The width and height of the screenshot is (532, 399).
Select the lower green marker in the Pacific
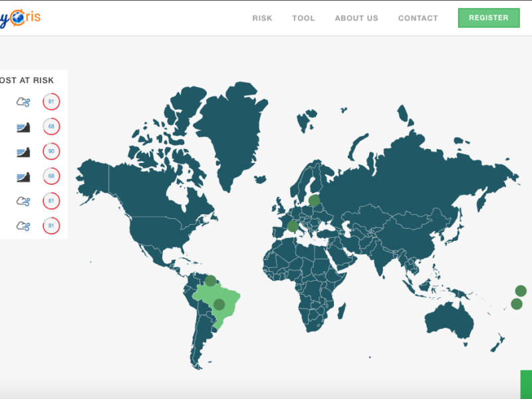pyautogui.click(x=516, y=304)
